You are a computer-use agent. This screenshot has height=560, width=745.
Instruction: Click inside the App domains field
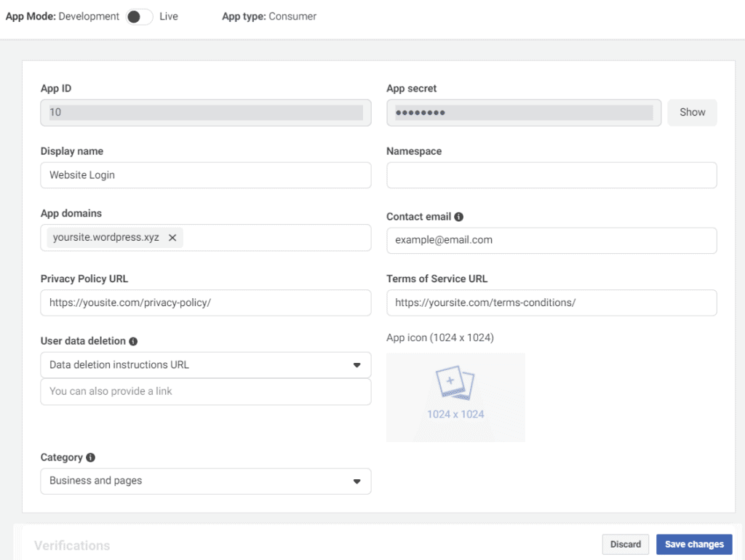[276, 238]
